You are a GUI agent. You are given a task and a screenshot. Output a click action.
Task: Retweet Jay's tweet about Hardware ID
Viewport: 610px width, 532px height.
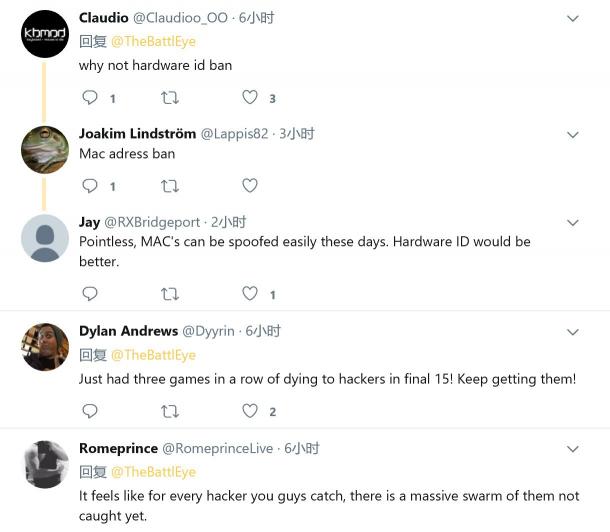[x=170, y=294]
